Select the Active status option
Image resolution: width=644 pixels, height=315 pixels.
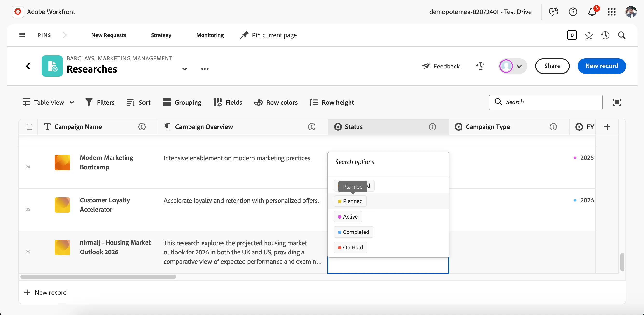pos(348,217)
